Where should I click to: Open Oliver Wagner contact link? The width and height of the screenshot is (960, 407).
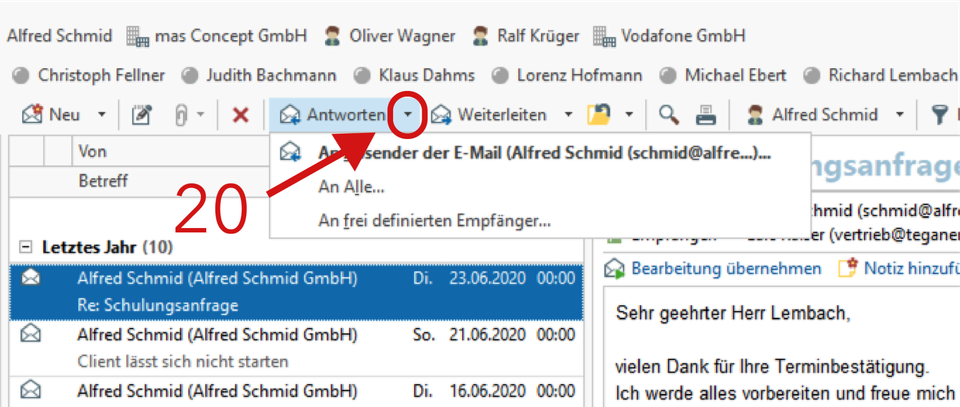click(390, 35)
